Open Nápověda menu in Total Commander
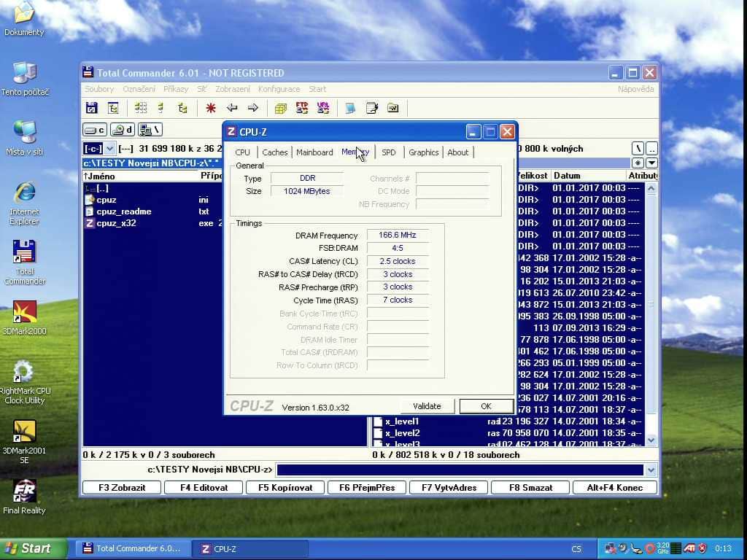This screenshot has width=747, height=560. 635,89
